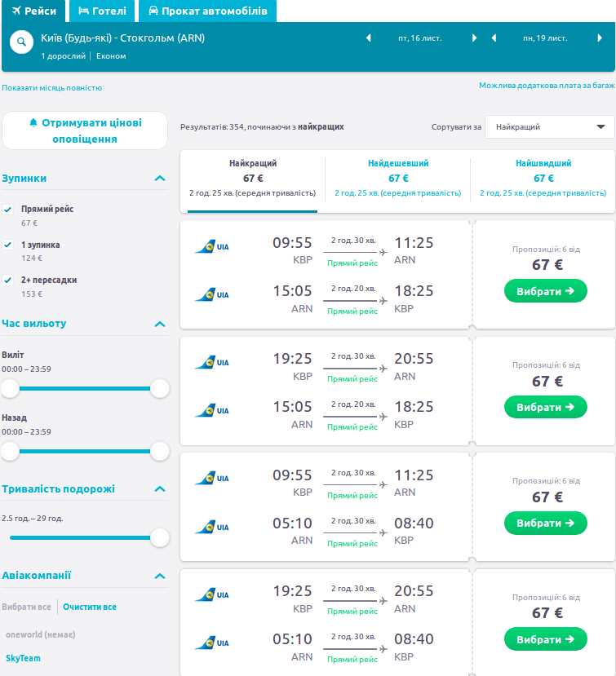The image size is (616, 676).
Task: Click the Тривалість подорожі slider handle
Action: tap(160, 537)
